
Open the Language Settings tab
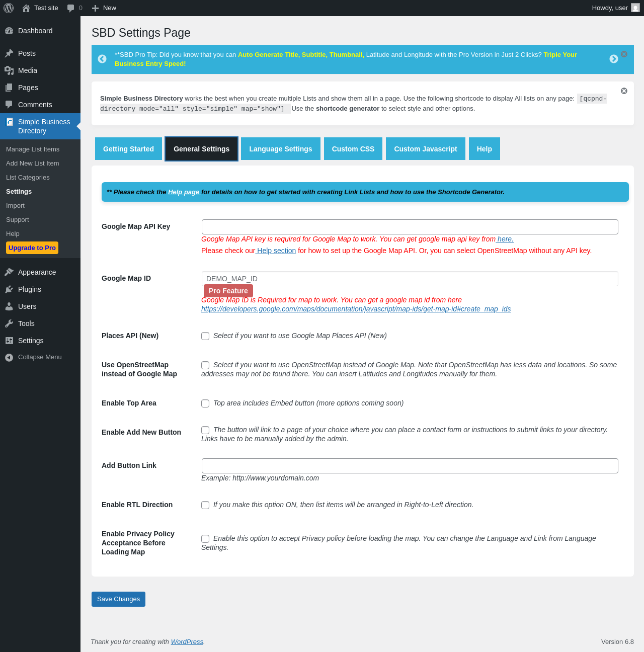(281, 149)
